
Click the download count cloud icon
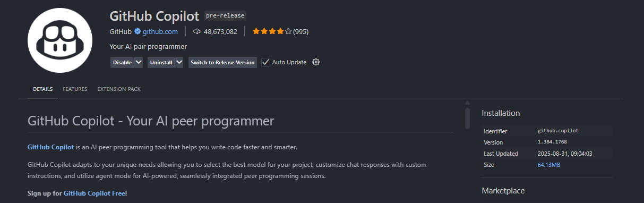point(197,31)
